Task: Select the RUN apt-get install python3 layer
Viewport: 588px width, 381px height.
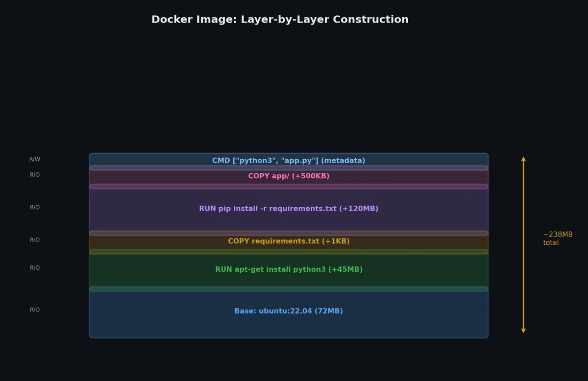Action: pyautogui.click(x=289, y=270)
